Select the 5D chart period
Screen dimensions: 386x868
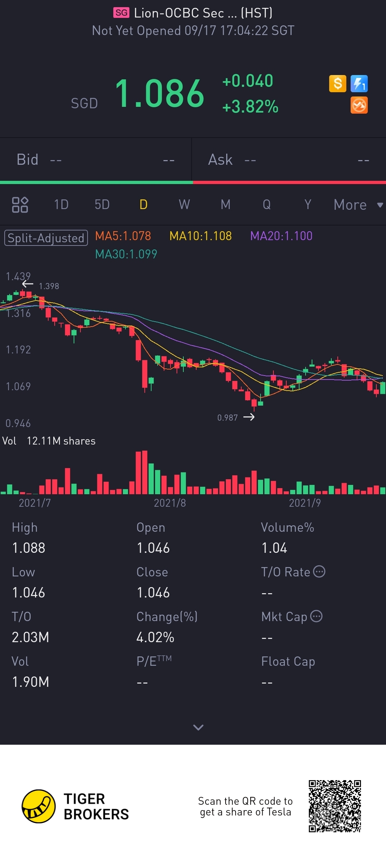click(x=102, y=205)
